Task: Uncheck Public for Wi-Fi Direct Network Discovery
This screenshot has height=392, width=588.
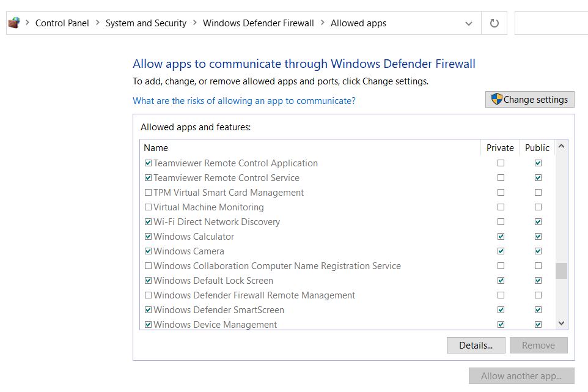Action: pyautogui.click(x=538, y=222)
